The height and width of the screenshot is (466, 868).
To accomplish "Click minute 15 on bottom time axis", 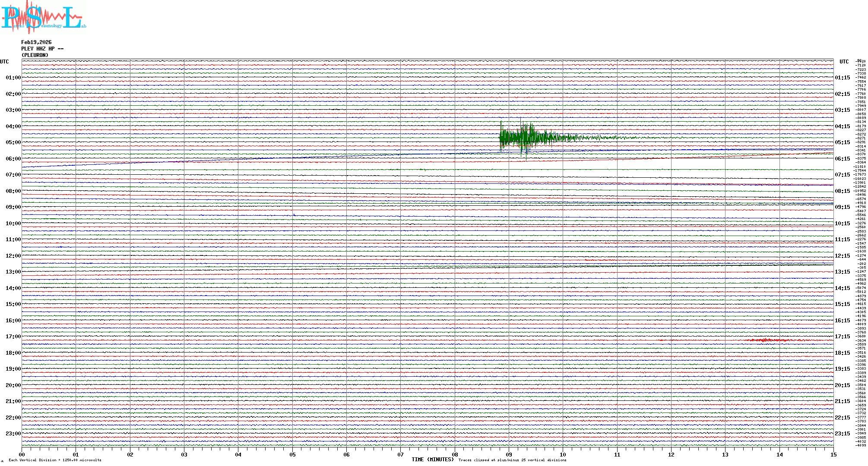I will (833, 454).
